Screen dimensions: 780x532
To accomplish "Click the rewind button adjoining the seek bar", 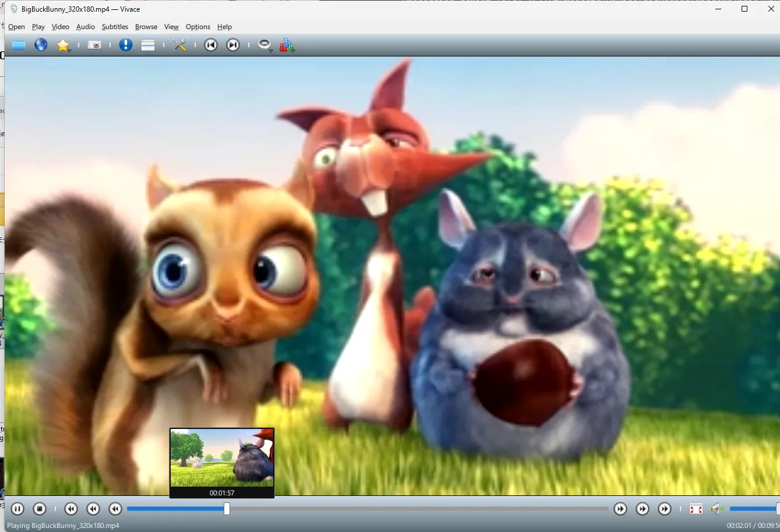I will click(115, 509).
